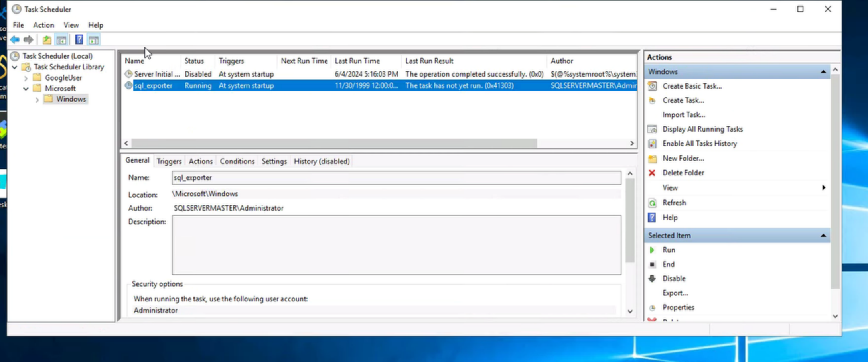Click the Up one level folder icon
Screen dimensions: 868x362
click(x=47, y=40)
